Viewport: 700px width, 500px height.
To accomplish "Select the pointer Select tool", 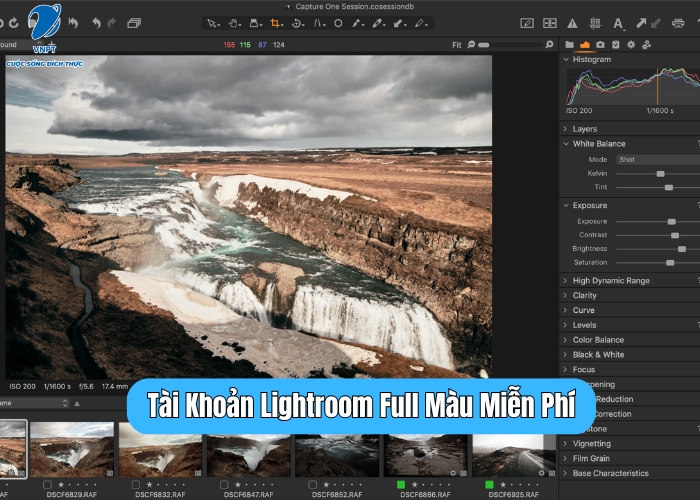I will click(212, 23).
